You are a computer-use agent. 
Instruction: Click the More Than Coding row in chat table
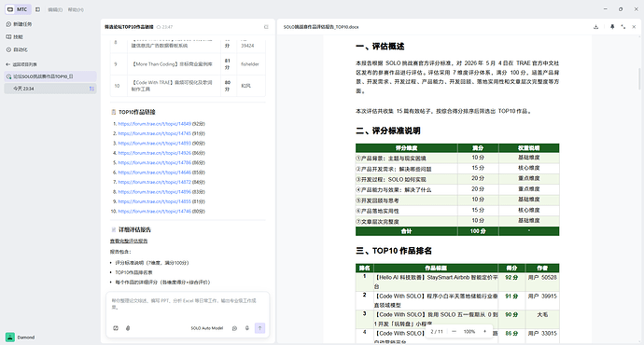click(188, 64)
